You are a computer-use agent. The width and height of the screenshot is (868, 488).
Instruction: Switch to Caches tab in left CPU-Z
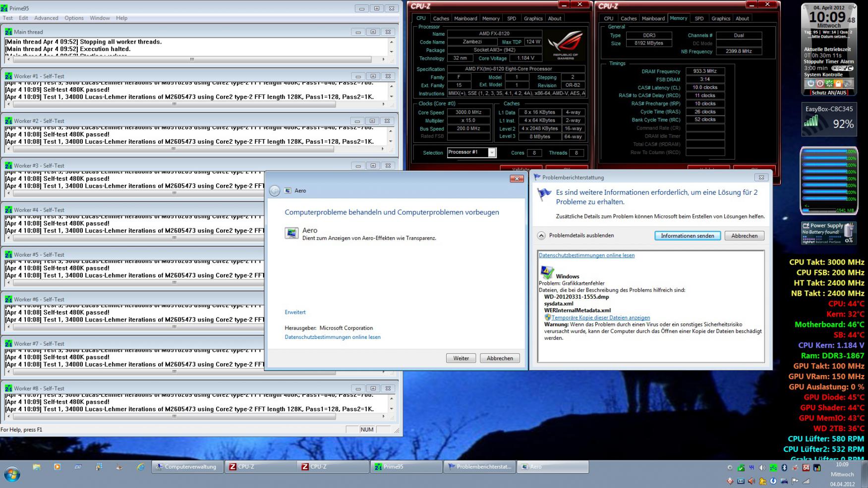[441, 18]
